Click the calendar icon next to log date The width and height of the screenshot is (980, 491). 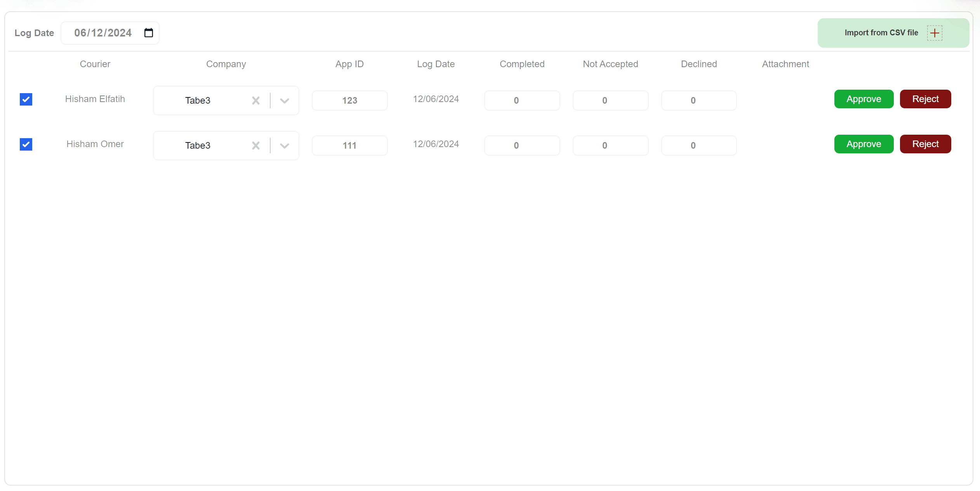(148, 33)
